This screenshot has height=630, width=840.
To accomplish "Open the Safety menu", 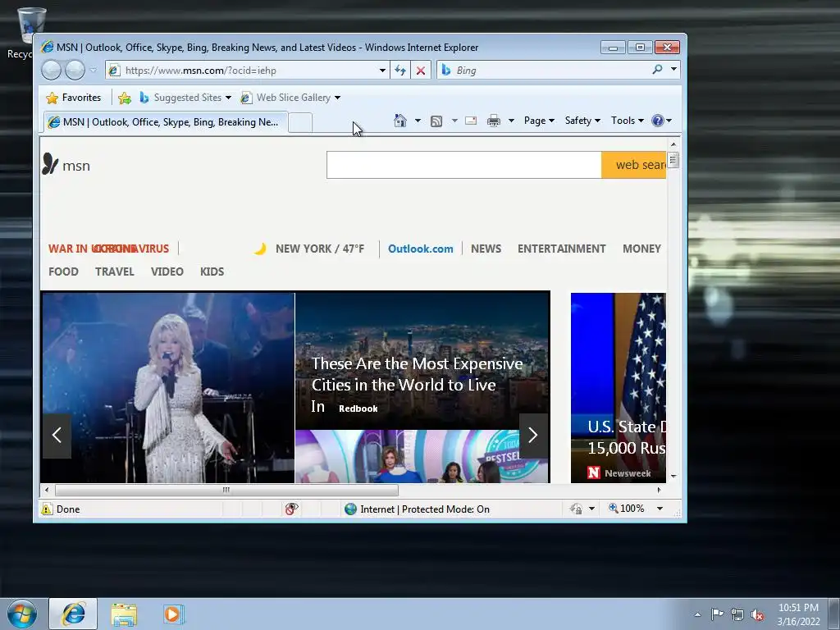I will click(x=582, y=121).
